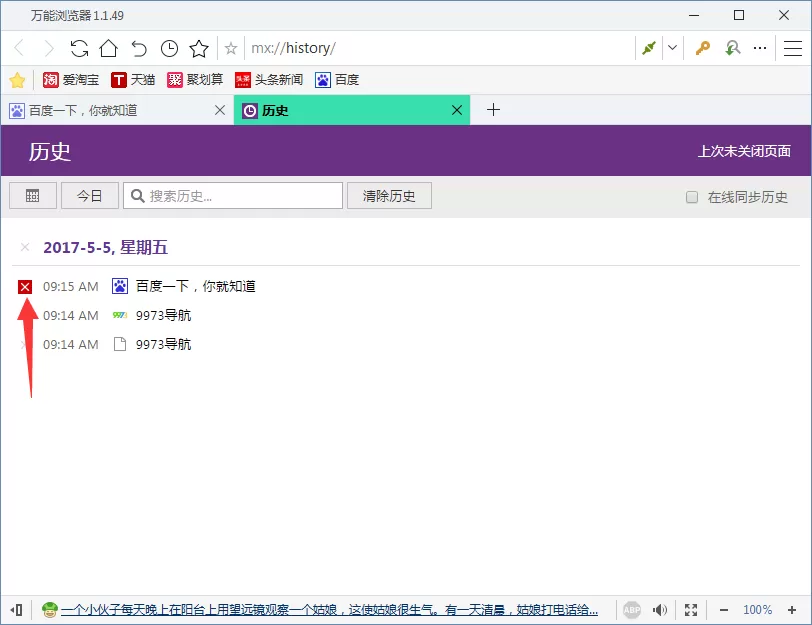Close the 历史 tab
The height and width of the screenshot is (625, 812).
[x=457, y=110]
